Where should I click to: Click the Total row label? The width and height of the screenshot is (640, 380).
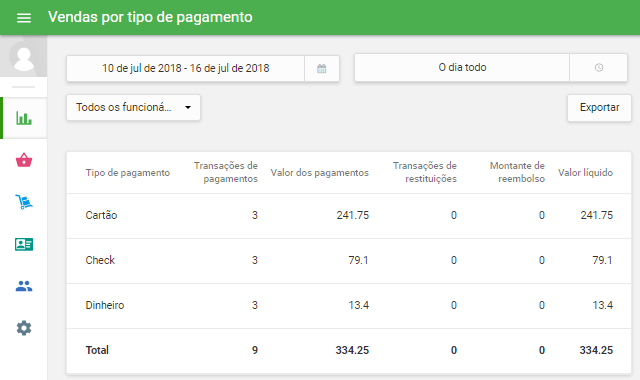pyautogui.click(x=97, y=350)
